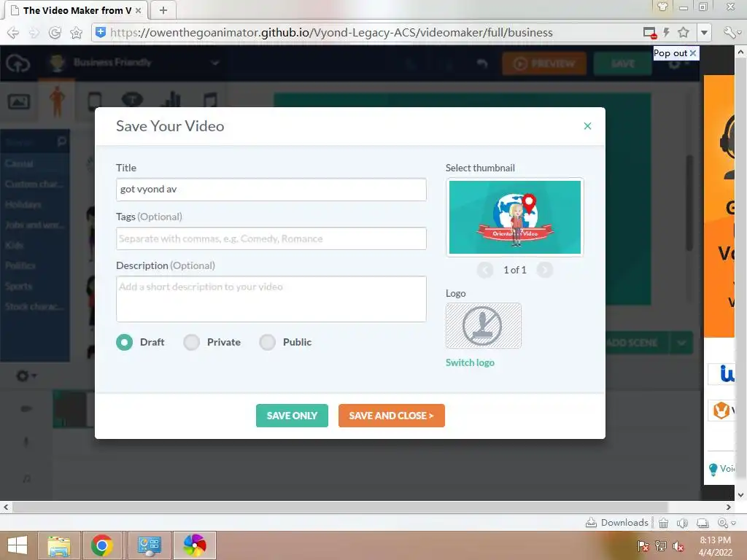Reload the page with refresh icon
747x560 pixels.
tap(55, 32)
